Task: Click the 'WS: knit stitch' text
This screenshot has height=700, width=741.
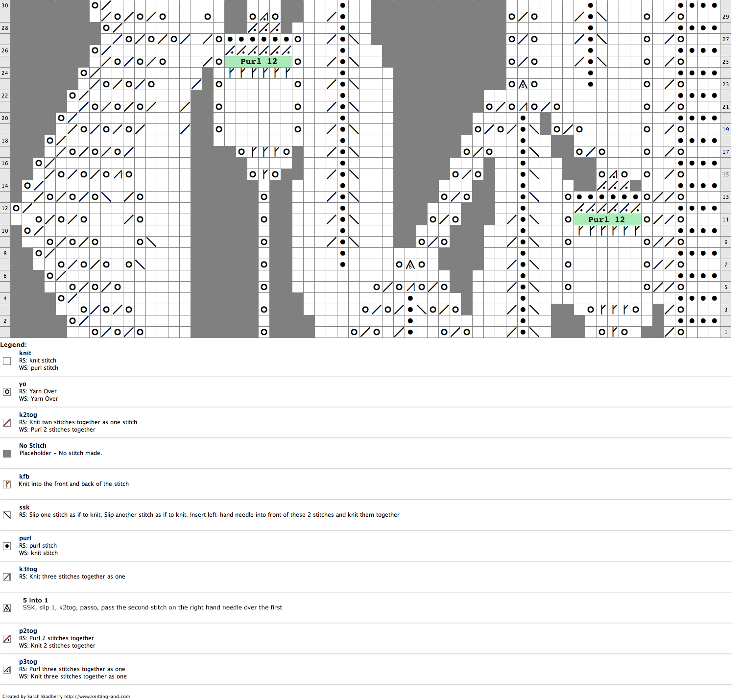Action: point(38,553)
